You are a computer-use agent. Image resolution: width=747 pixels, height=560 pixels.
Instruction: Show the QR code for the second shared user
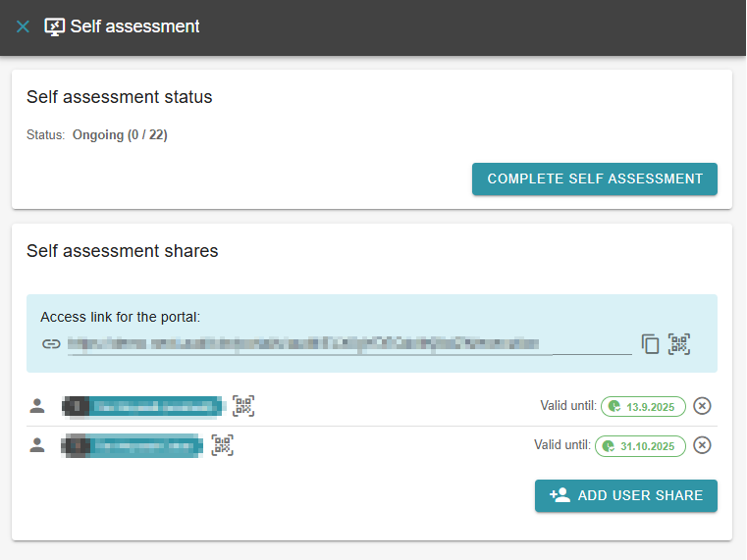(x=223, y=445)
